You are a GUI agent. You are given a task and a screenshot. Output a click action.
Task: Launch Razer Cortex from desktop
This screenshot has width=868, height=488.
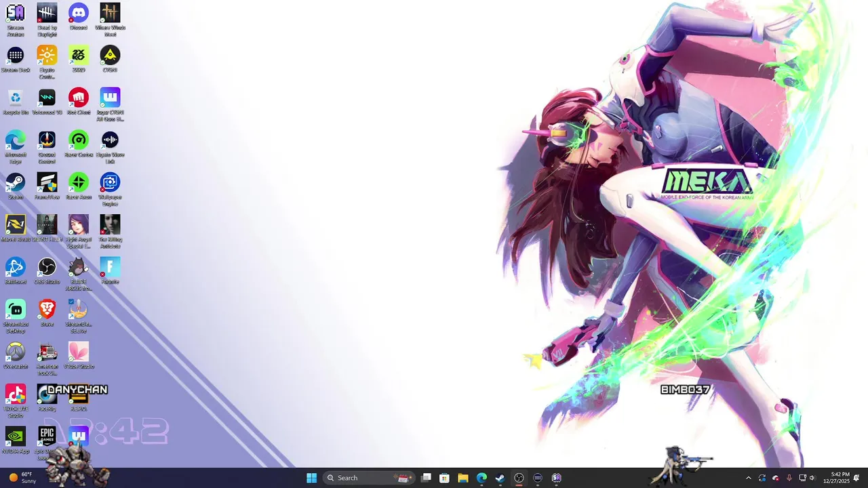click(x=79, y=144)
